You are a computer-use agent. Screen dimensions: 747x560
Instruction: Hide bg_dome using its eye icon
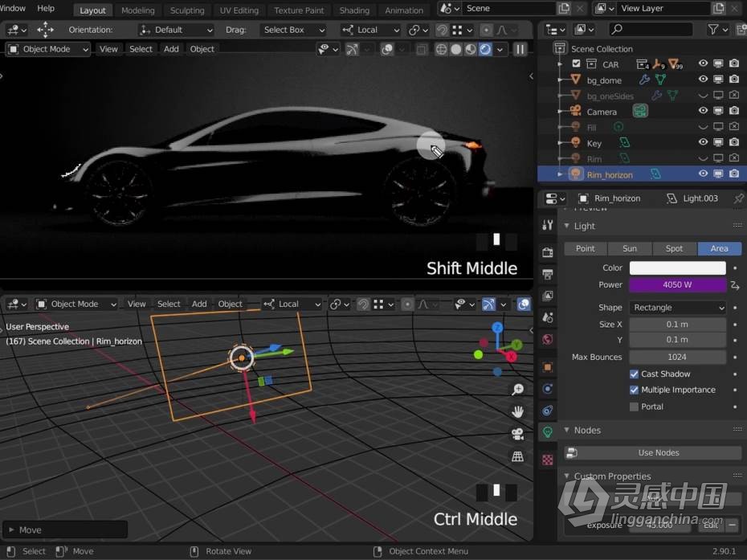(x=703, y=79)
